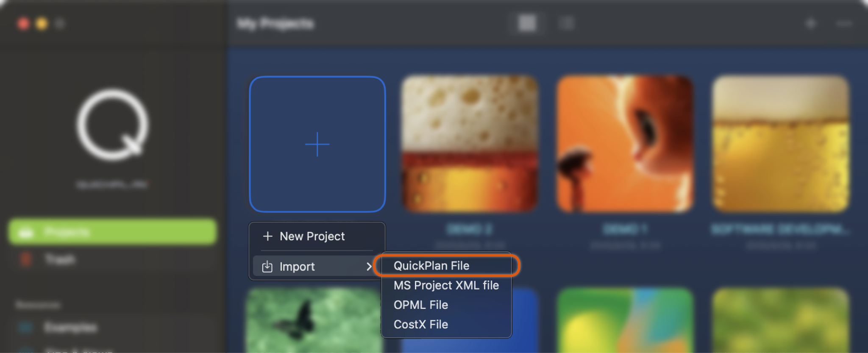Select OPML File from the import submenu
Image resolution: width=868 pixels, height=353 pixels.
point(420,305)
